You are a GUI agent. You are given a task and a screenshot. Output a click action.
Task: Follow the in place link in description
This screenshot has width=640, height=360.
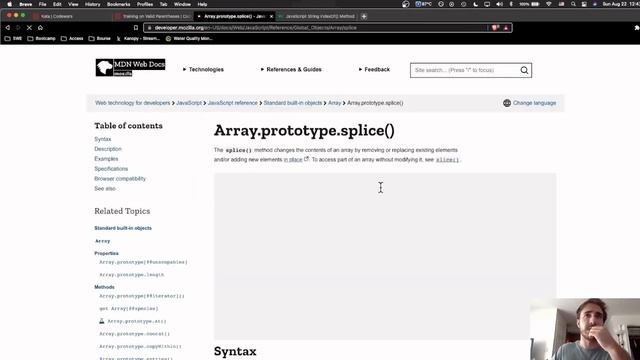[x=293, y=160]
